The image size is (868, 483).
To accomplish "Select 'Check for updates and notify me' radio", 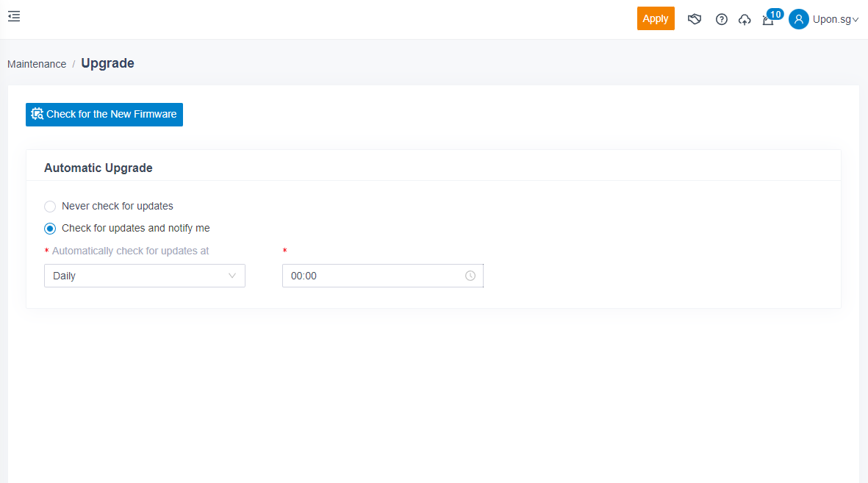I will pos(50,229).
